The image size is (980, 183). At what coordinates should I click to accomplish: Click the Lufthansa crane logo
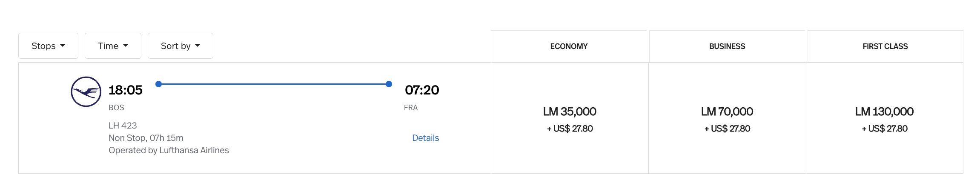pos(86,91)
